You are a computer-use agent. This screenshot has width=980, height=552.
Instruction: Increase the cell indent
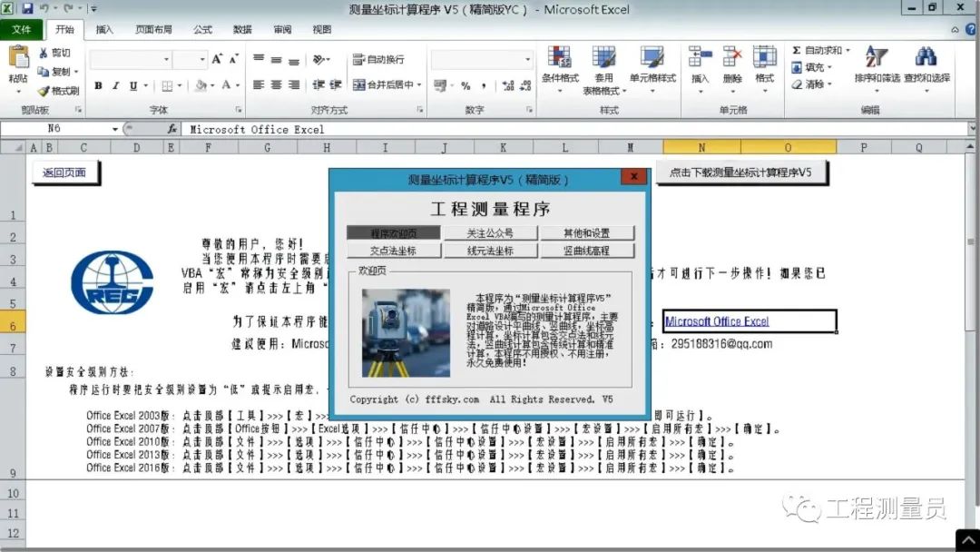[336, 85]
